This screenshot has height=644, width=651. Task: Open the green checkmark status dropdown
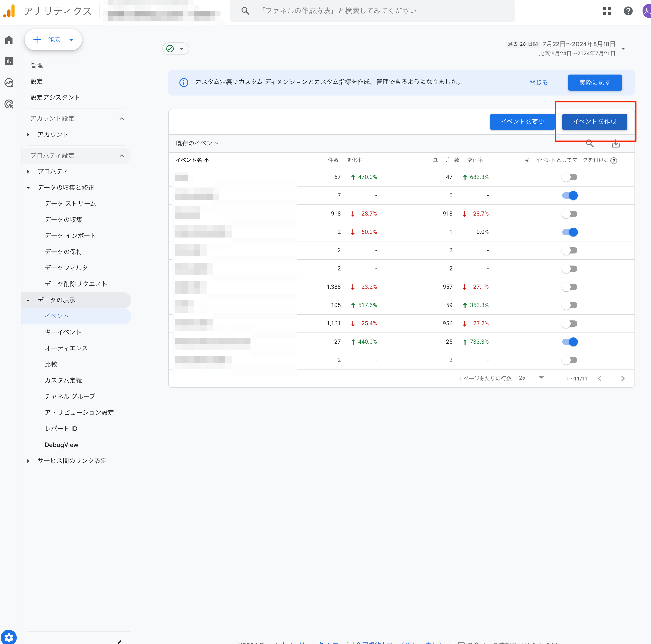point(176,49)
